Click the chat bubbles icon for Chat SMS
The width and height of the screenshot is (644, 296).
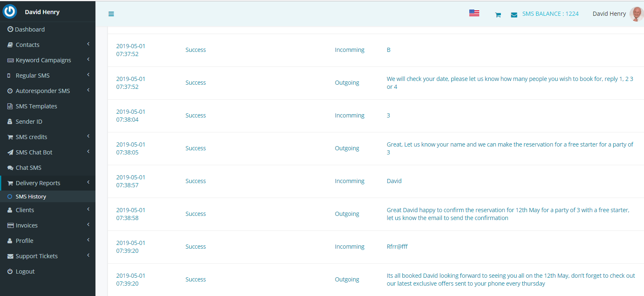(10, 168)
